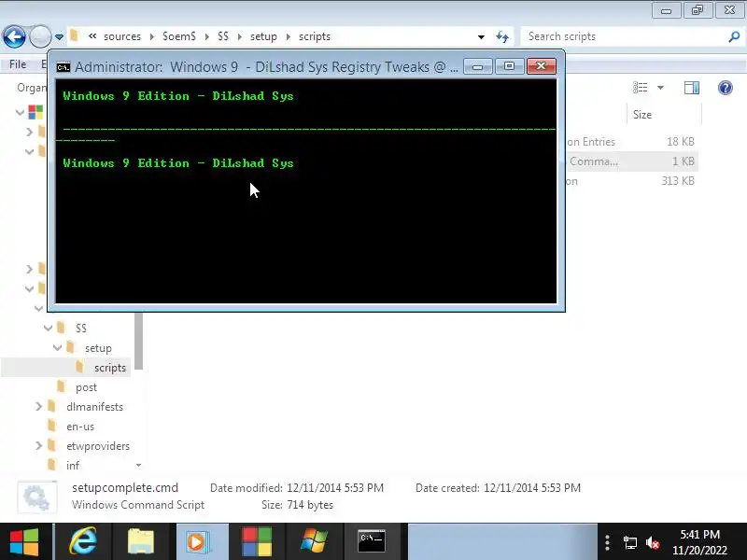
Task: Select the dlmanifests folder in tree
Action: 95,407
